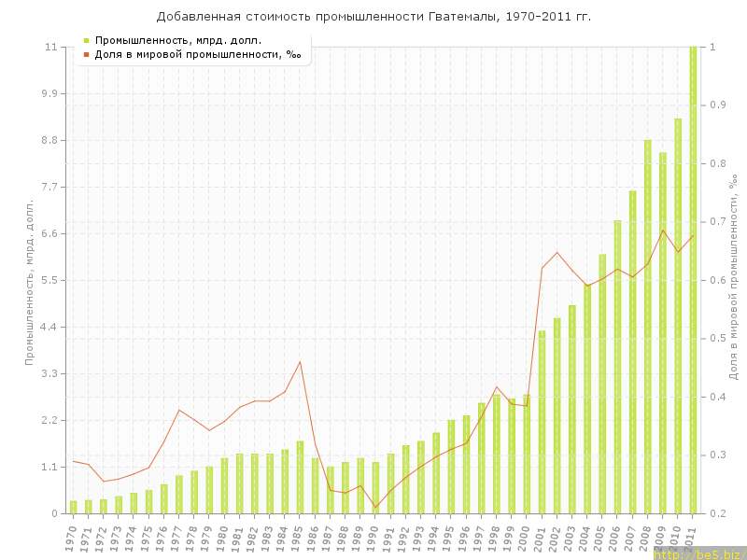Click the green bar for 2001
Screen dimensions: 747x560
pyautogui.click(x=542, y=422)
